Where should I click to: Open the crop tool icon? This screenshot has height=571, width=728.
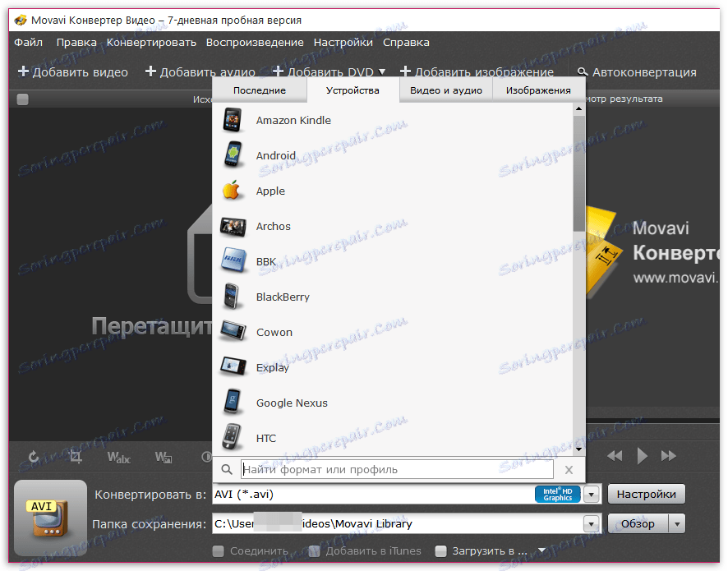[76, 457]
